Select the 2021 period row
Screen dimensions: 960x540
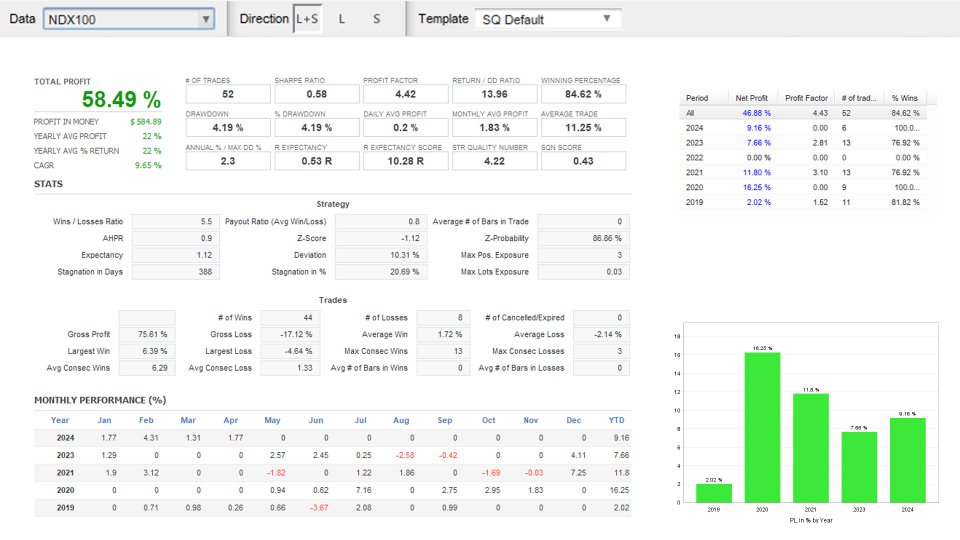tap(802, 173)
